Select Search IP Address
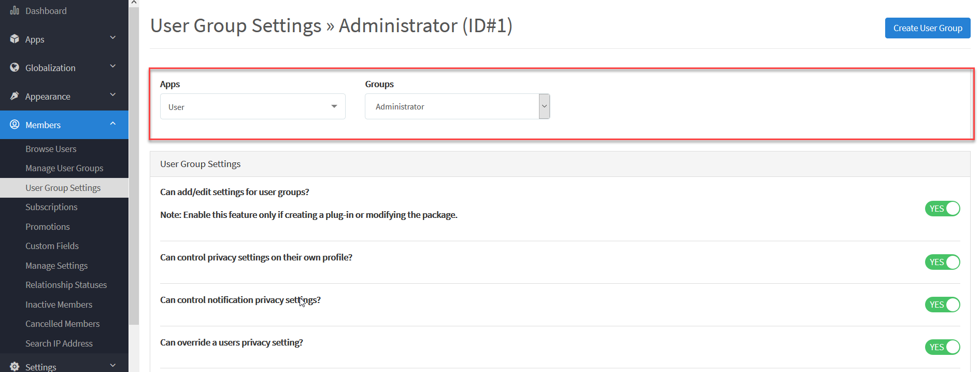The image size is (980, 372). tap(59, 343)
